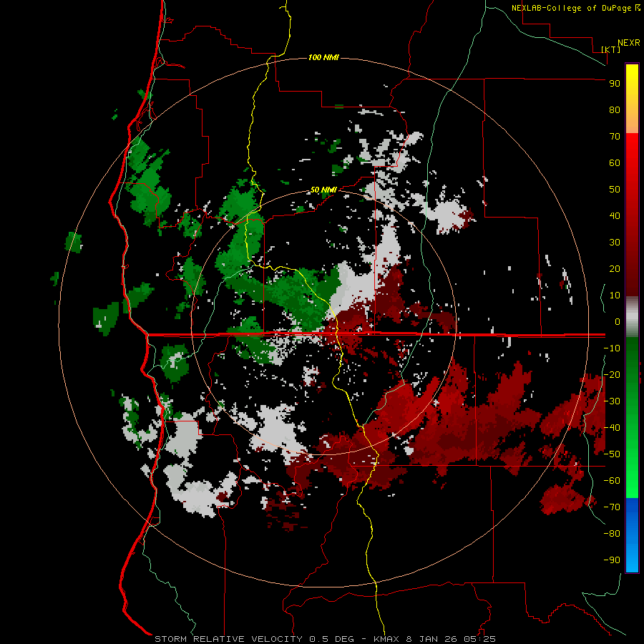Image resolution: width=644 pixels, height=644 pixels.
Task: Select the 100 NMI range ring label
Action: tap(323, 57)
